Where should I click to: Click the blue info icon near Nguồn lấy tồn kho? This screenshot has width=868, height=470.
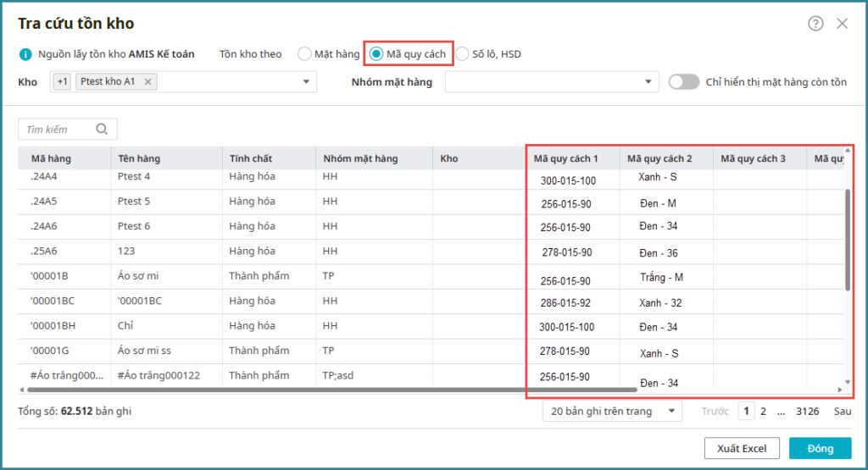click(25, 54)
